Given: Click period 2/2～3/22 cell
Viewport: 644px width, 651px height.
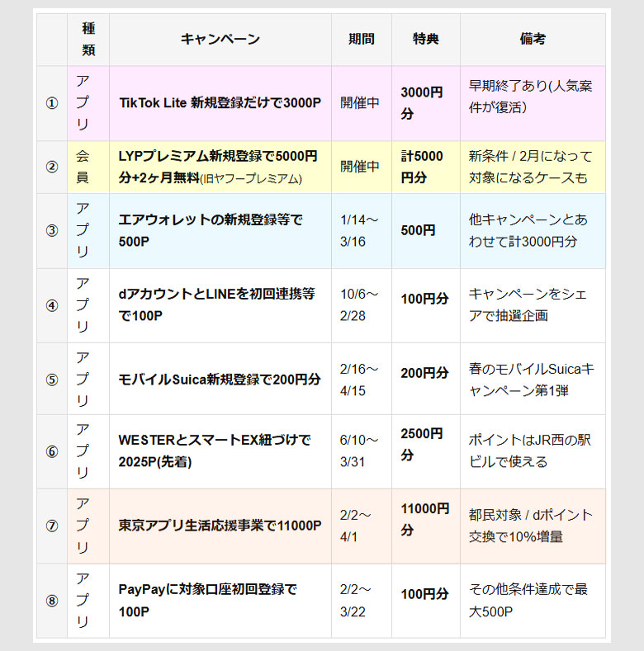Looking at the screenshot, I should pyautogui.click(x=362, y=601).
